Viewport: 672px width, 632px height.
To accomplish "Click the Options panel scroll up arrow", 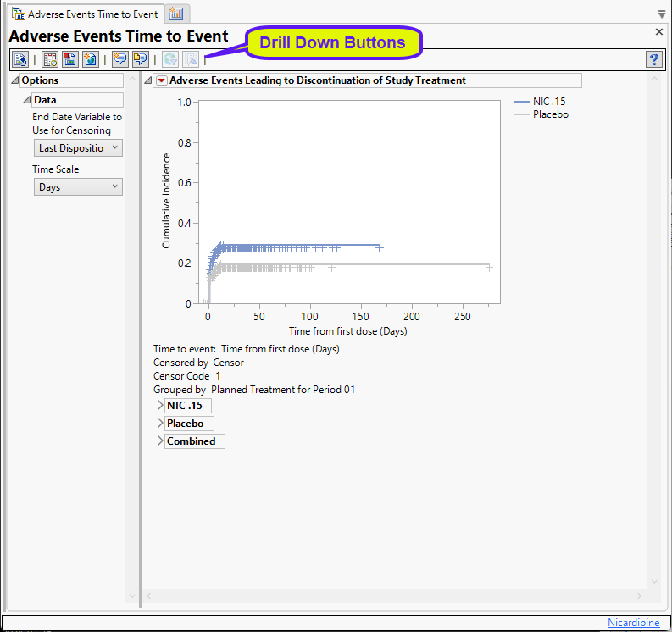I will [x=132, y=80].
